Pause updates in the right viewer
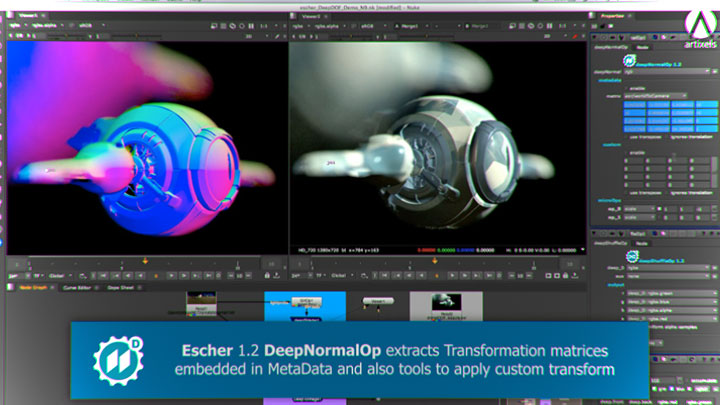This screenshot has width=720, height=405. [549, 26]
